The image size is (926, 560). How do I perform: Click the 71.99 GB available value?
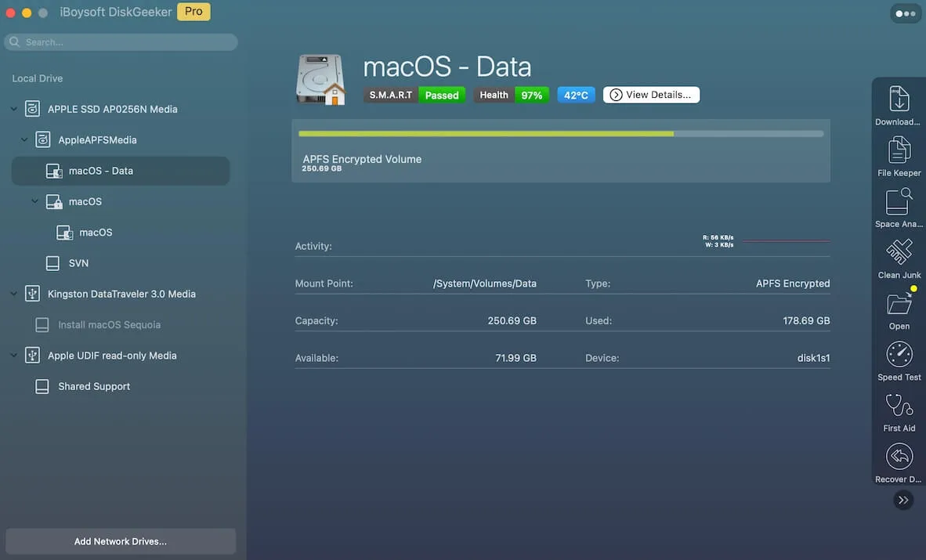point(515,358)
